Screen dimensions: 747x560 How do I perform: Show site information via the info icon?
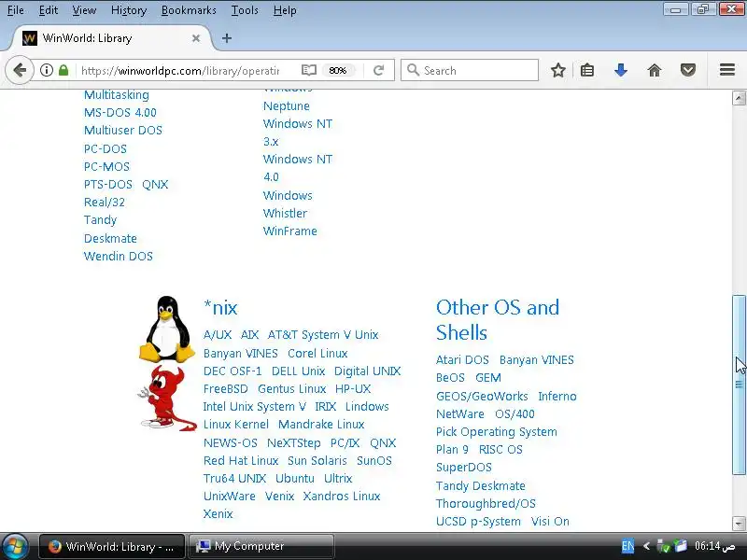[46, 71]
